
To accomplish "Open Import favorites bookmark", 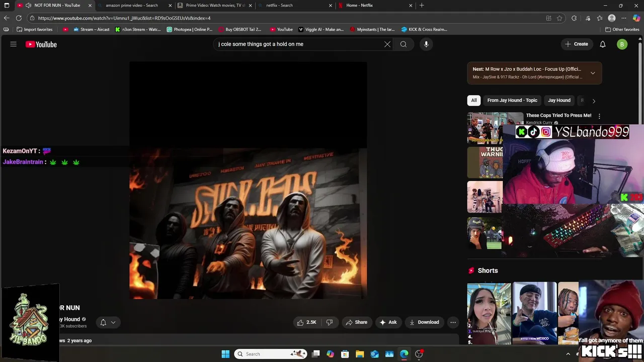I will click(x=35, y=29).
